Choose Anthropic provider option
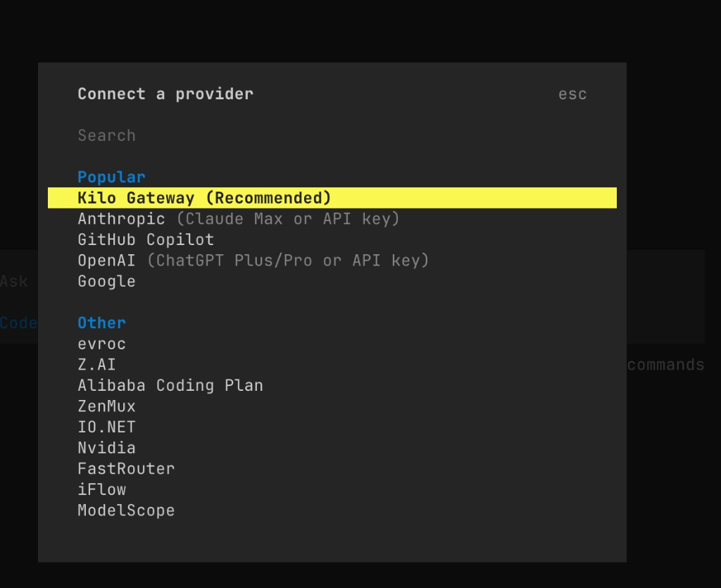This screenshot has height=588, width=721. (332, 219)
